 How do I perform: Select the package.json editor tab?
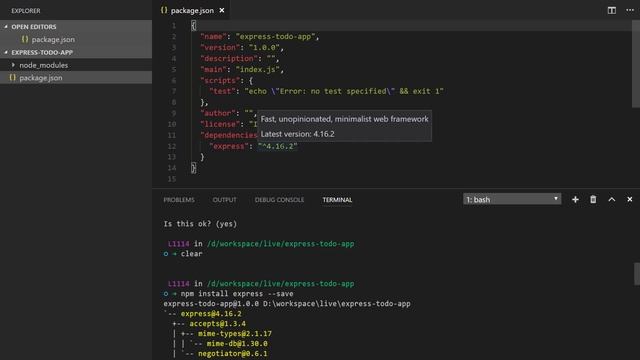pyautogui.click(x=192, y=10)
